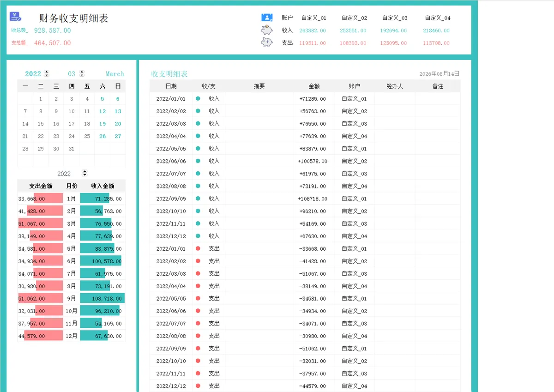Image resolution: width=554 pixels, height=392 pixels.
Task: Select weekend calendar day 13
Action: (x=118, y=111)
